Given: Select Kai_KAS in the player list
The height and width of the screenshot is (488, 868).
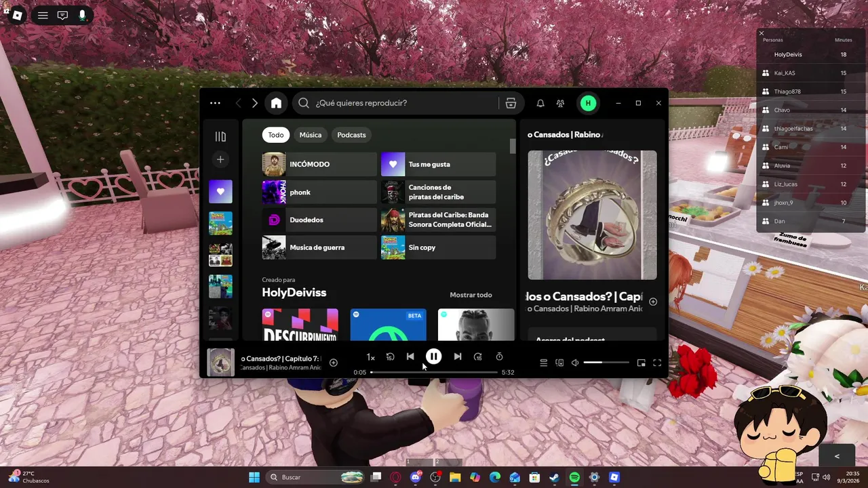Looking at the screenshot, I should click(x=811, y=73).
